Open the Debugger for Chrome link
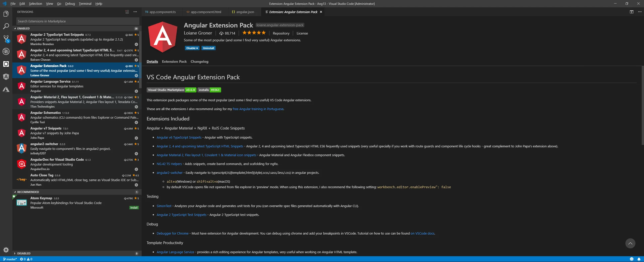Screen dimensions: 644x262 (173, 234)
